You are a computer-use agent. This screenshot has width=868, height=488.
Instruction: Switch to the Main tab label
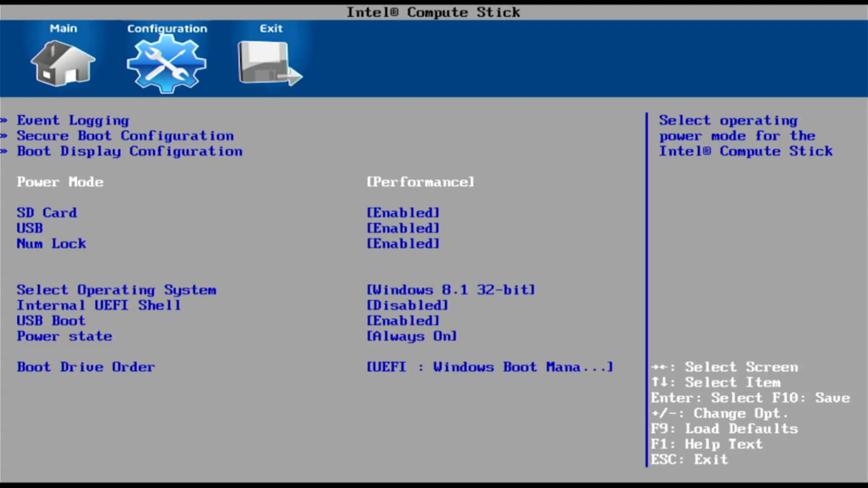[x=63, y=28]
